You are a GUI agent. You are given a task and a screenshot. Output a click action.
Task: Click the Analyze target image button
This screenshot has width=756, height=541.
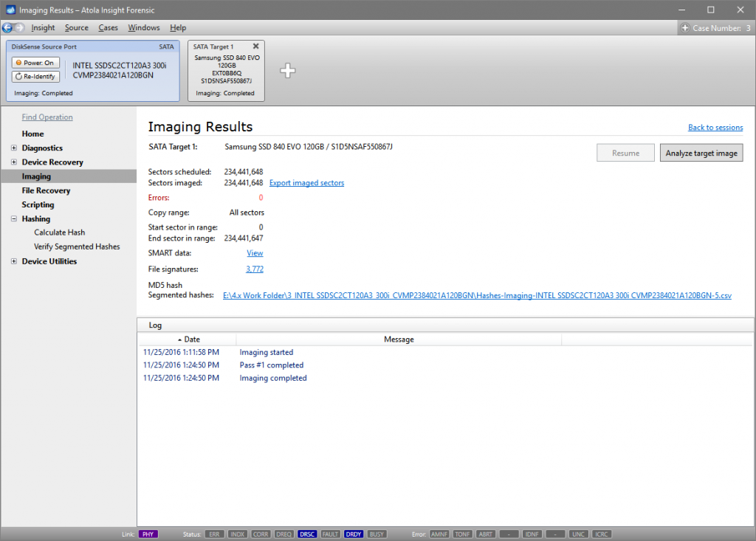click(x=701, y=153)
